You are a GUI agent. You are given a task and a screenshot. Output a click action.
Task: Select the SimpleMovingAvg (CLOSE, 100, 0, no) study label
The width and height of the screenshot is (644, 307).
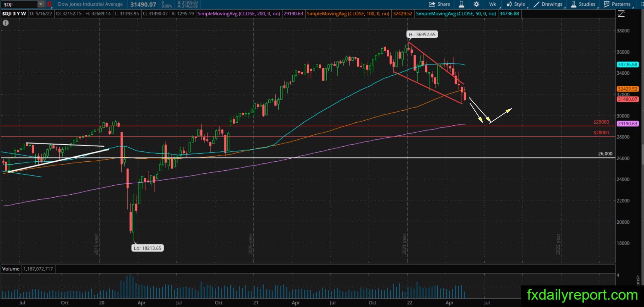[348, 14]
